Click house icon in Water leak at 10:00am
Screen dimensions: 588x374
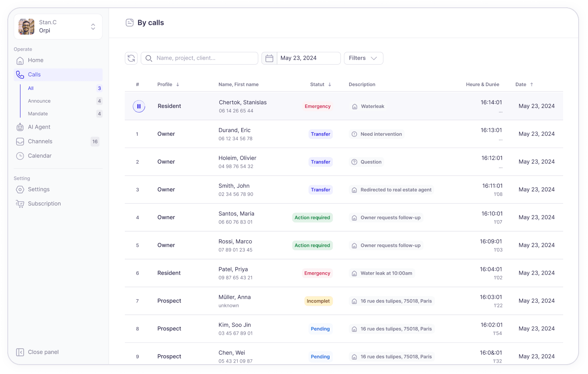click(x=354, y=273)
